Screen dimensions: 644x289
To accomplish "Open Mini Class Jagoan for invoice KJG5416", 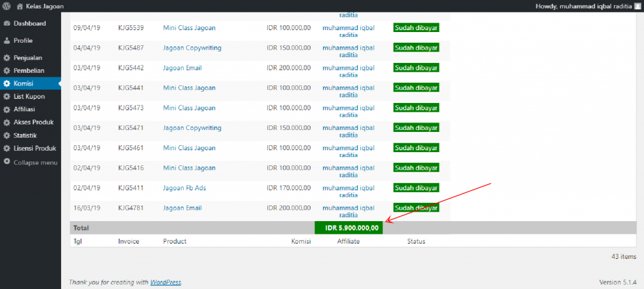I will (x=189, y=168).
